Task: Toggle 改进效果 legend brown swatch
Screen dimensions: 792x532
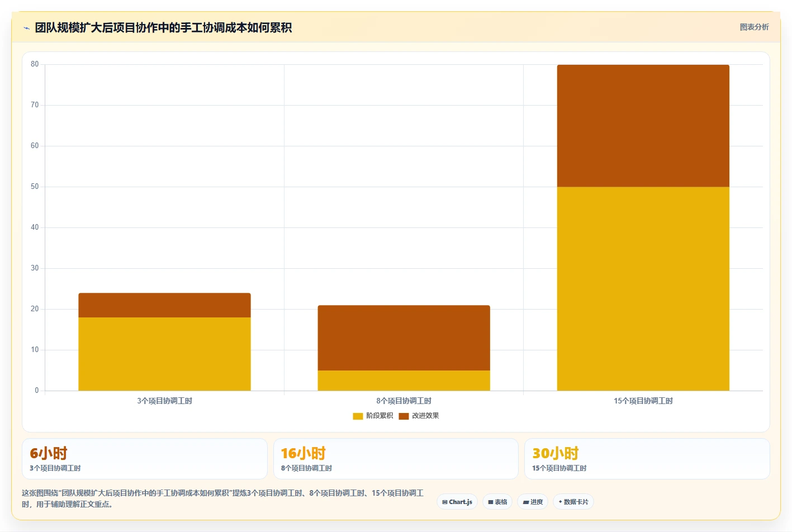Action: pyautogui.click(x=404, y=416)
